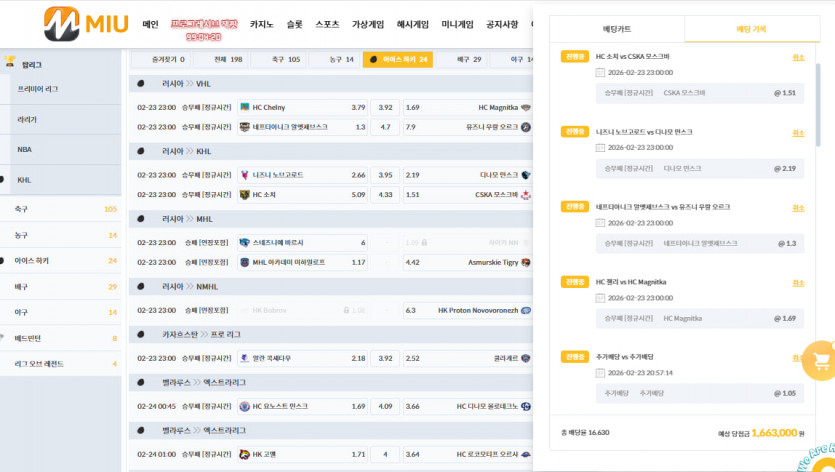
Task: Expand the 축구 105 sidebar category
Action: (x=61, y=209)
